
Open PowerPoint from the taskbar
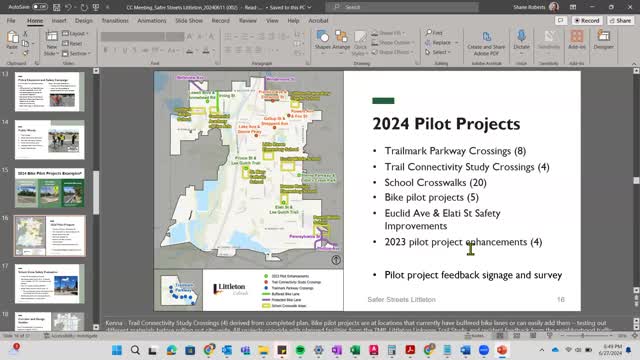502,350
